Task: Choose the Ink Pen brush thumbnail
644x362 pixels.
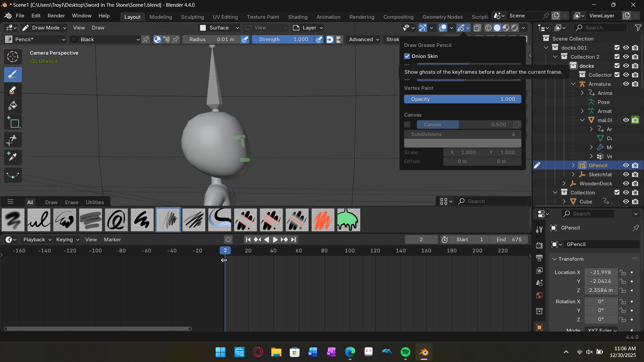Action: coord(39,220)
